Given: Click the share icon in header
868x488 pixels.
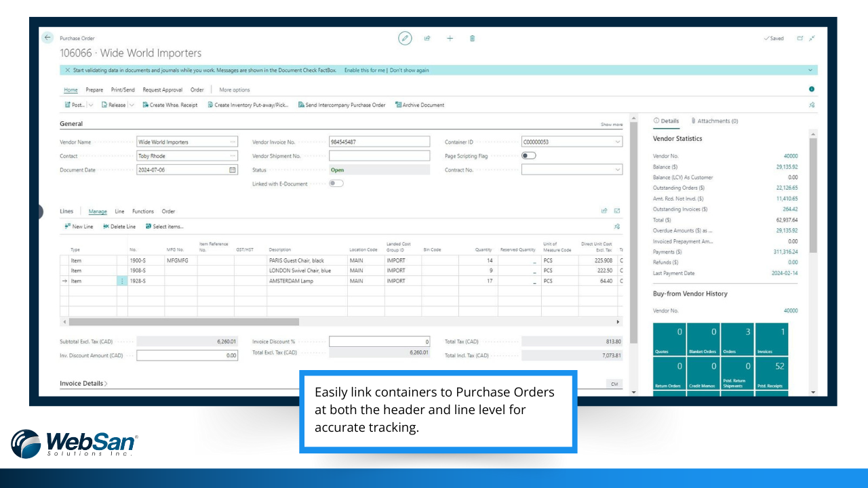Looking at the screenshot, I should coord(427,38).
